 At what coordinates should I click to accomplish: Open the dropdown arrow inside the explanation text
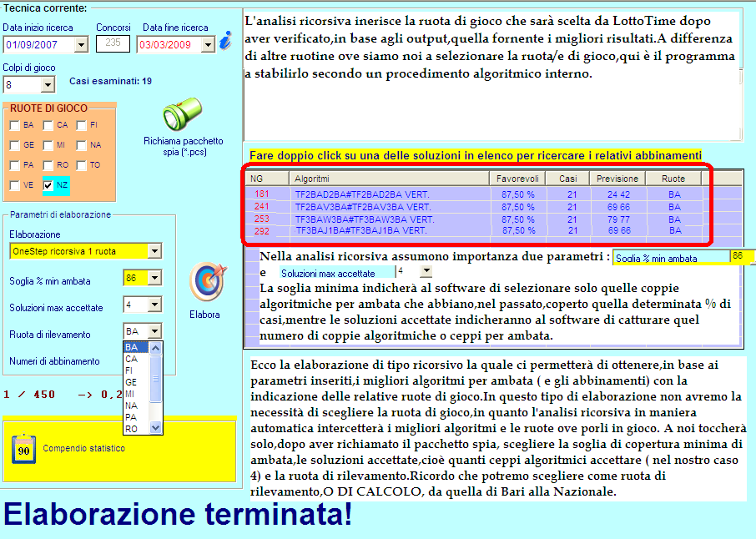[x=426, y=272]
